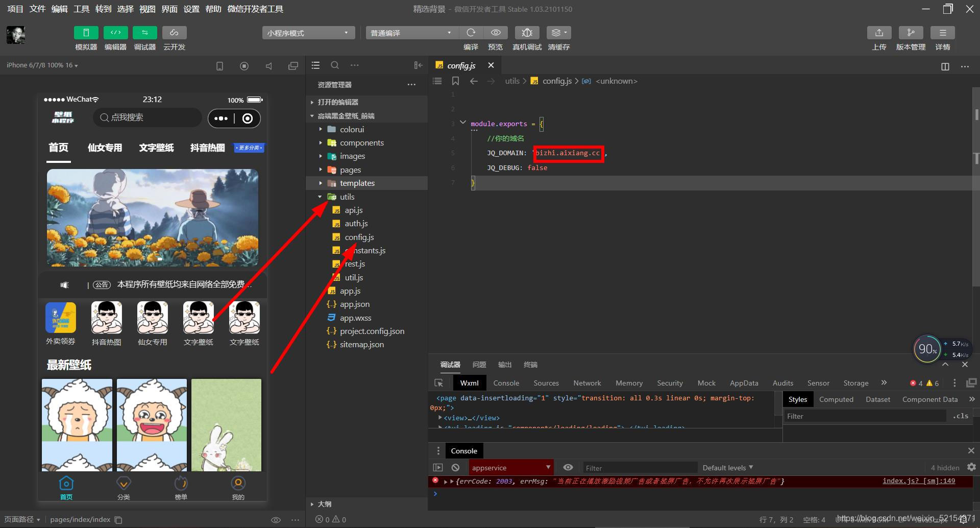Expand the colorui folder
Viewport: 980px width, 528px height.
(x=352, y=130)
